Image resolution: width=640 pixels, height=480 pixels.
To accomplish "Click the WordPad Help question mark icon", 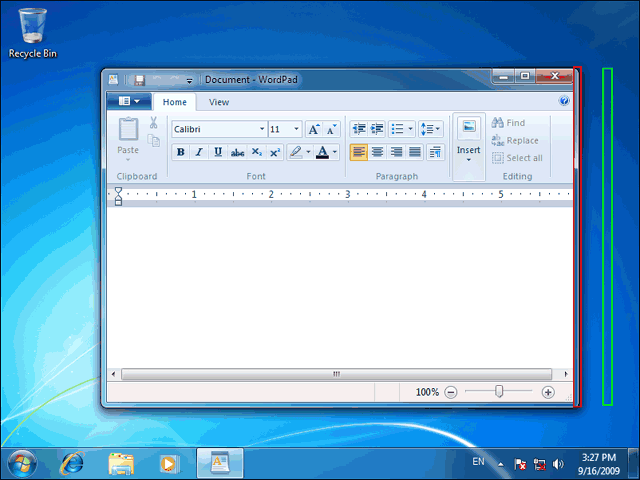I will [564, 101].
